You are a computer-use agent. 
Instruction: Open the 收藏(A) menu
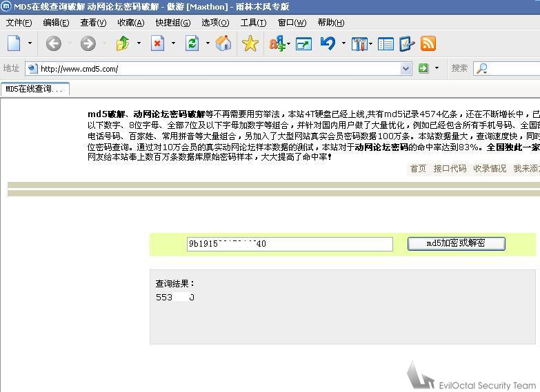pyautogui.click(x=130, y=22)
